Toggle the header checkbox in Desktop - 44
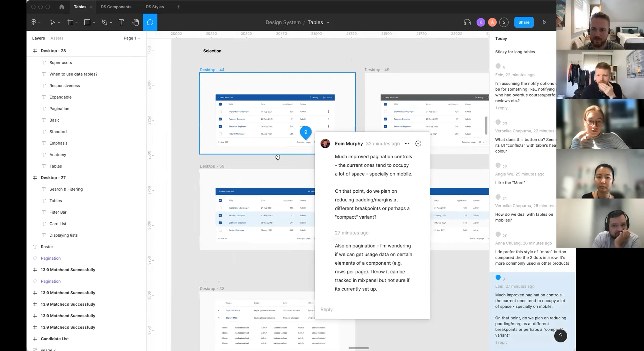 (220, 104)
